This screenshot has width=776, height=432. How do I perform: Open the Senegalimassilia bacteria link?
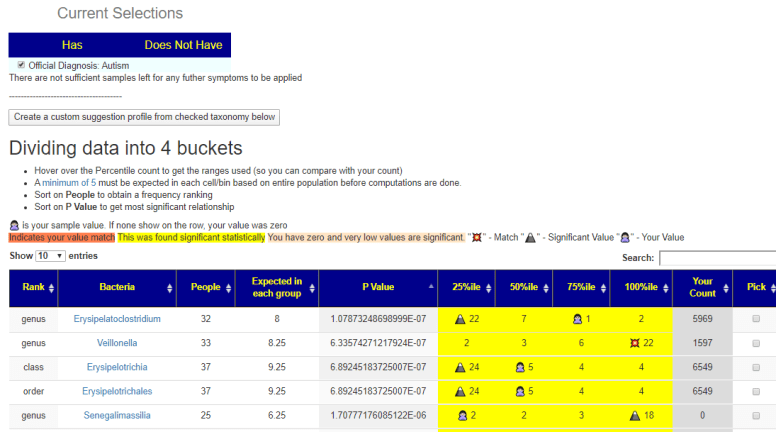pos(117,415)
